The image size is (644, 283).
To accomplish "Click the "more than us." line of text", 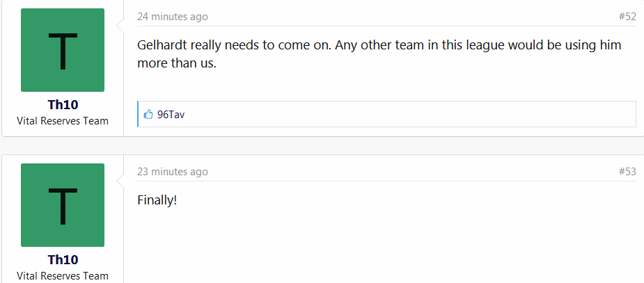I will [x=181, y=63].
